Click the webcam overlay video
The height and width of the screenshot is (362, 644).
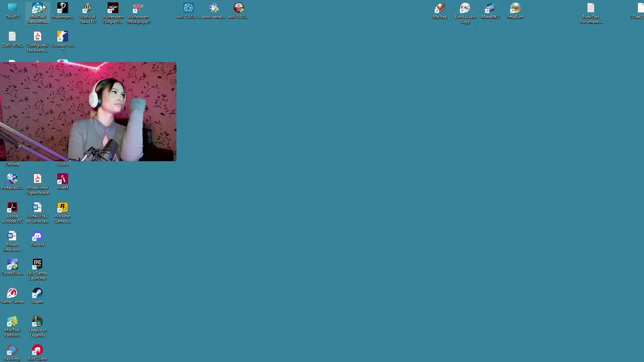tap(88, 112)
